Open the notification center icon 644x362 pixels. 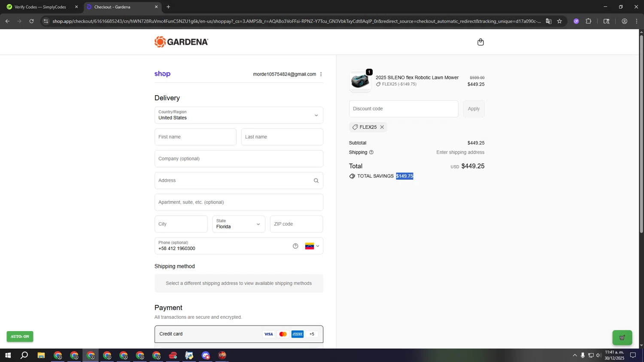633,355
